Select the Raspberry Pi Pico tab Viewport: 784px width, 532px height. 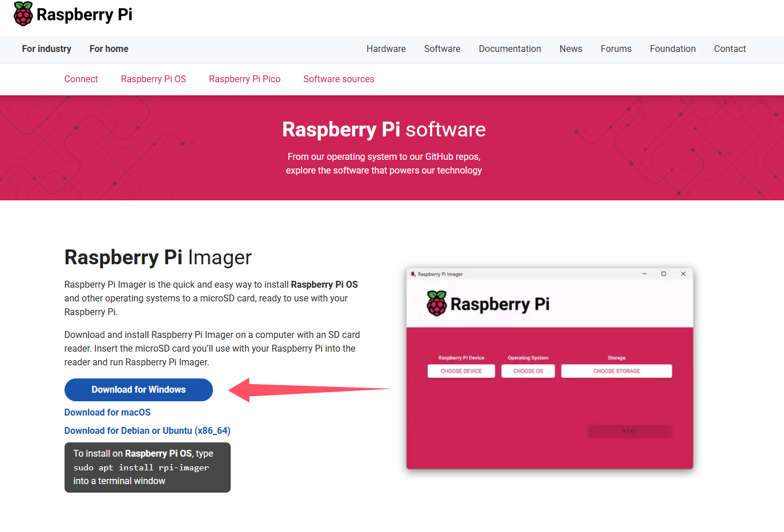pyautogui.click(x=244, y=79)
